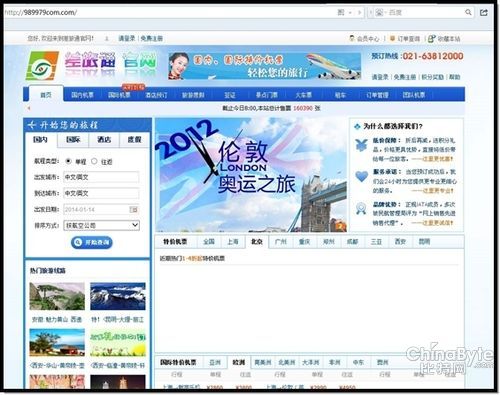This screenshot has height=395, width=500.
Task: Select the 三亚 special fare tab
Action: pos(376,242)
